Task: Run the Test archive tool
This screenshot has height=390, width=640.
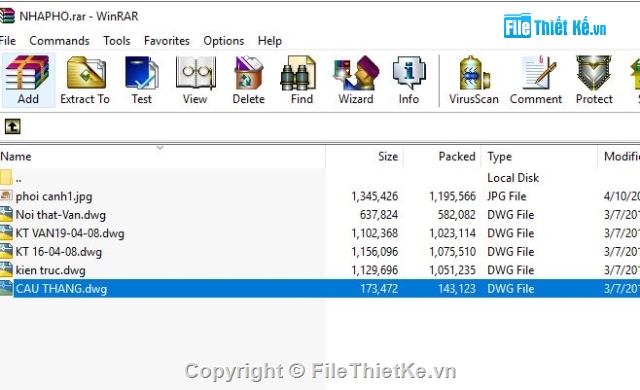Action: (x=142, y=80)
